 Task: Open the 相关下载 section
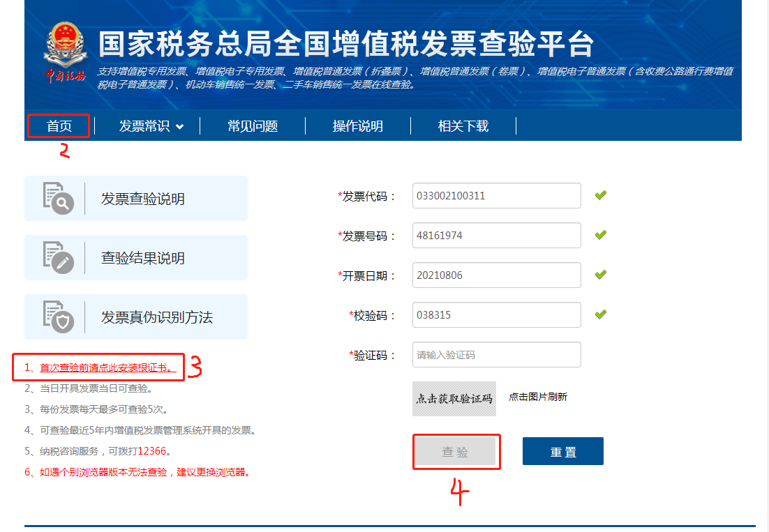click(x=463, y=126)
